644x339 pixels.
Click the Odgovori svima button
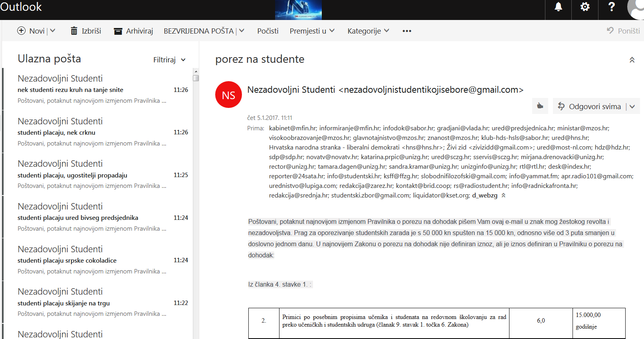[x=589, y=106]
